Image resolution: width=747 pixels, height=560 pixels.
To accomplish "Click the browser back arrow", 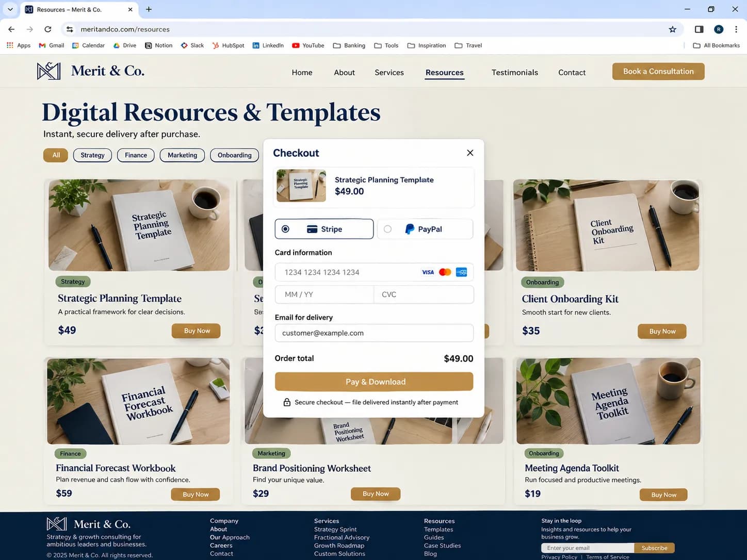I will click(11, 29).
